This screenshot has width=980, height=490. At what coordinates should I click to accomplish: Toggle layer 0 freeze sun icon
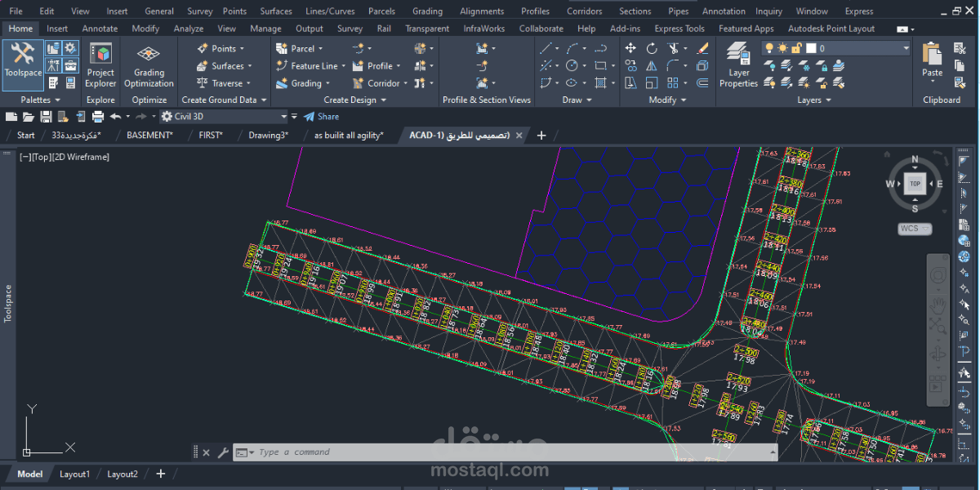click(783, 48)
